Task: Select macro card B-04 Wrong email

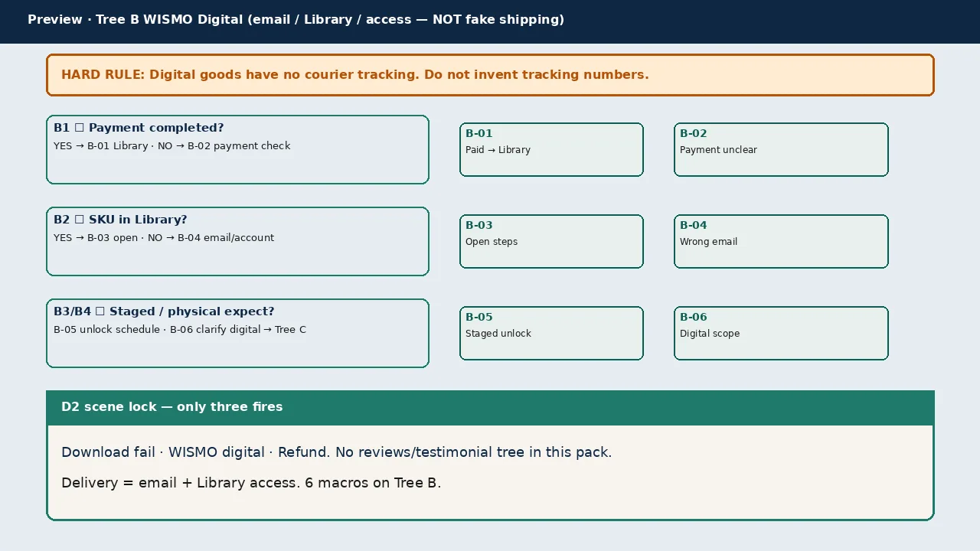Action: click(x=781, y=241)
